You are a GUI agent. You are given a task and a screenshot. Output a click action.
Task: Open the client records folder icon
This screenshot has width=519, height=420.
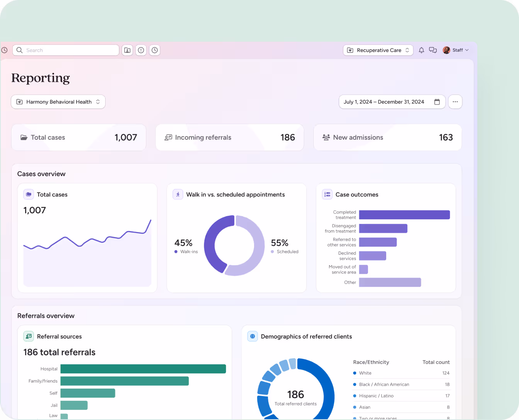[127, 50]
